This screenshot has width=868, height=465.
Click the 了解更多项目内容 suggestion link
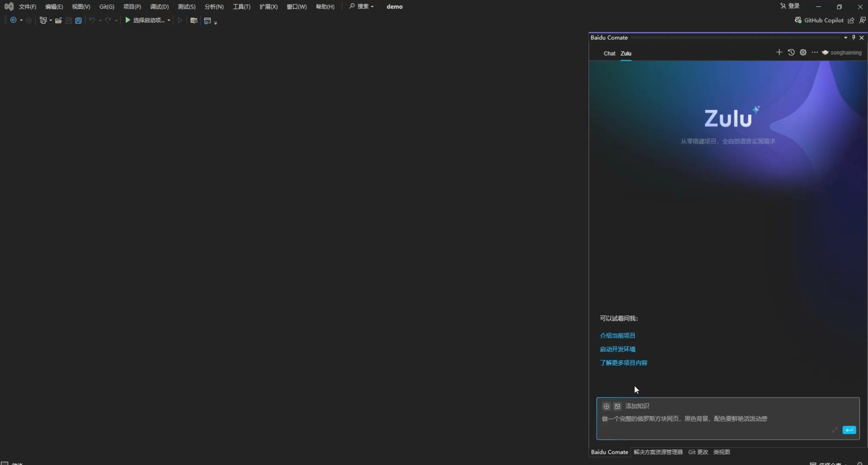[623, 363]
